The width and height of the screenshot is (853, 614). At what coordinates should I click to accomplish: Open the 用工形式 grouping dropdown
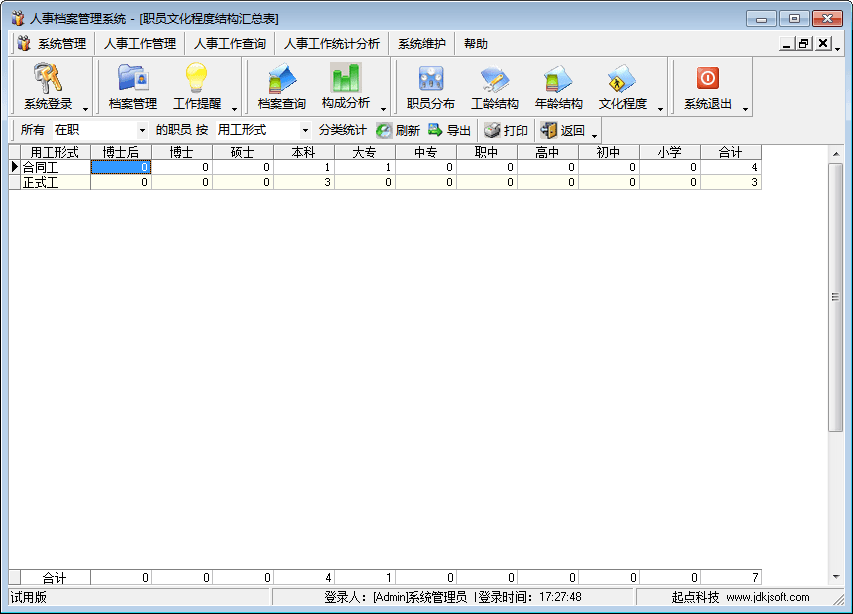(305, 130)
